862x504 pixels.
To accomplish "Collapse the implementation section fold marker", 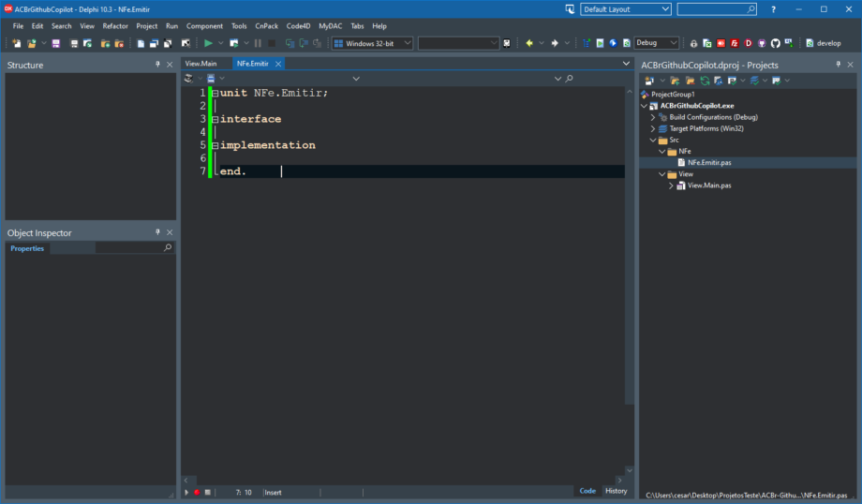I will [215, 145].
